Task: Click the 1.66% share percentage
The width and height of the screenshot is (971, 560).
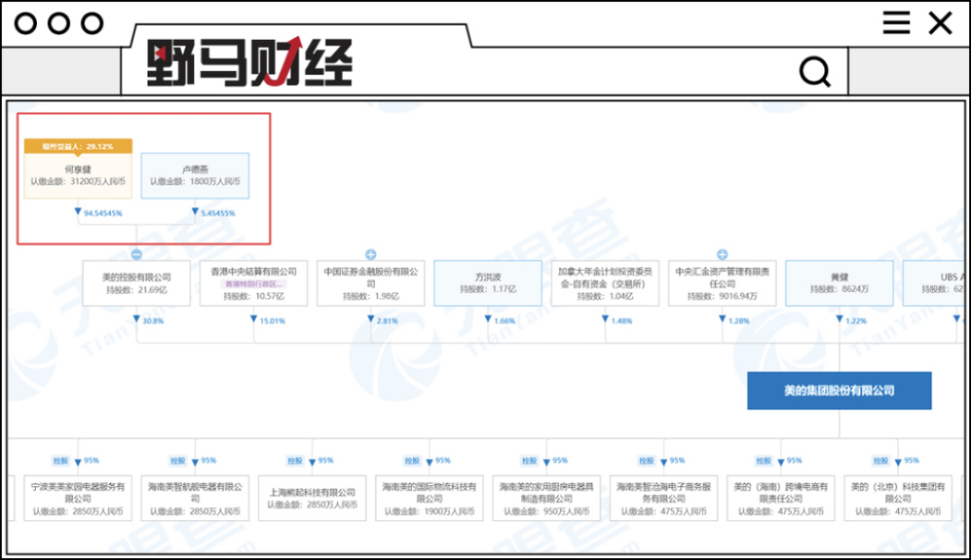Action: click(x=505, y=321)
